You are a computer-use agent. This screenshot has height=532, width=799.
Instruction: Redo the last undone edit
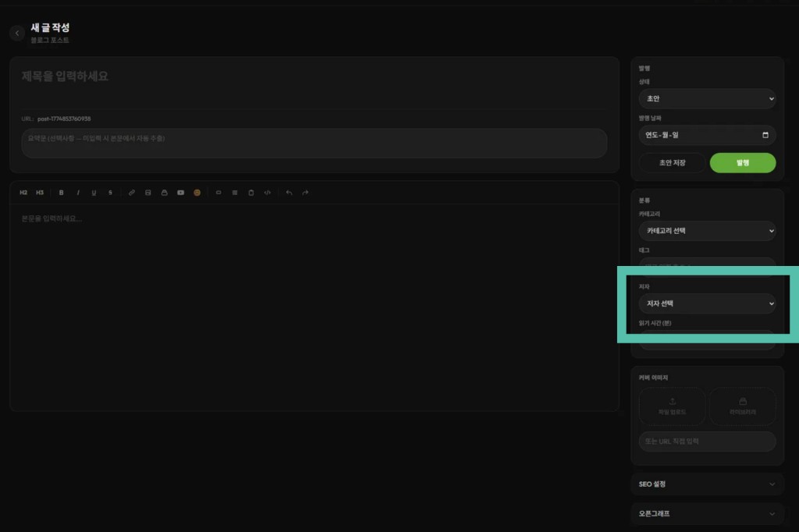[305, 193]
